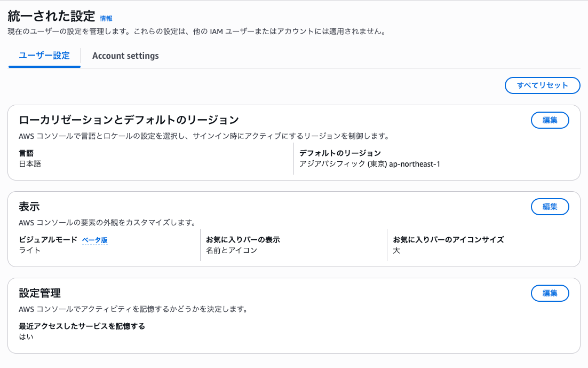Switch to the ユーザー設定 tab
588x368 pixels.
44,56
